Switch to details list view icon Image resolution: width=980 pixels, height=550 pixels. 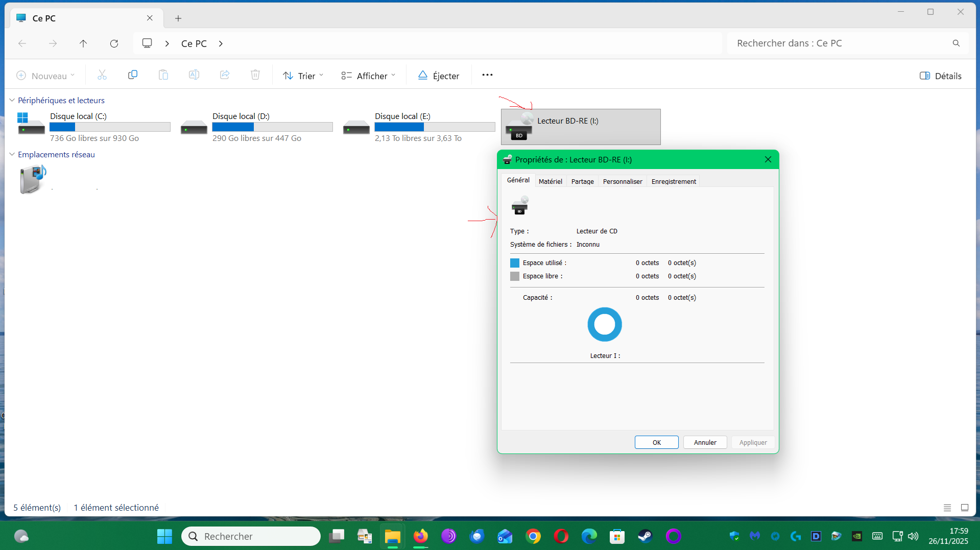click(947, 508)
